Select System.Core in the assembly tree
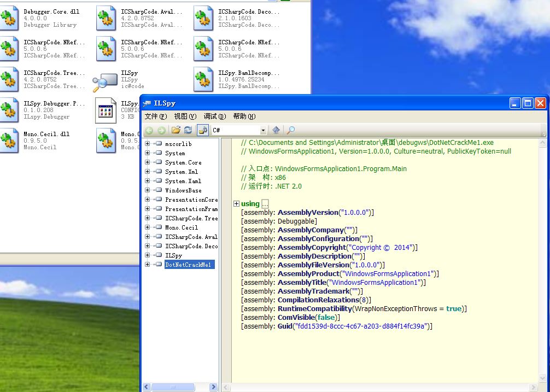This screenshot has height=392, width=550. pyautogui.click(x=183, y=162)
